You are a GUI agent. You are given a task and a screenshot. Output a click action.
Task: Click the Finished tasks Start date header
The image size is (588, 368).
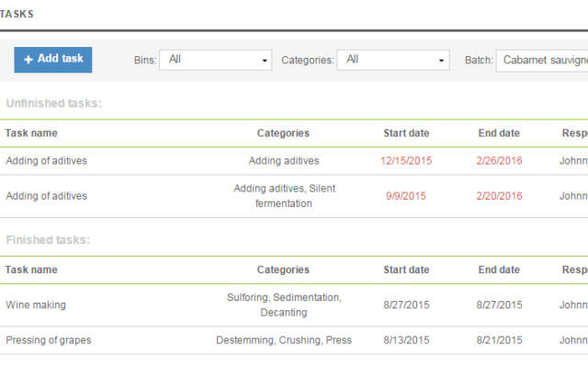click(406, 270)
